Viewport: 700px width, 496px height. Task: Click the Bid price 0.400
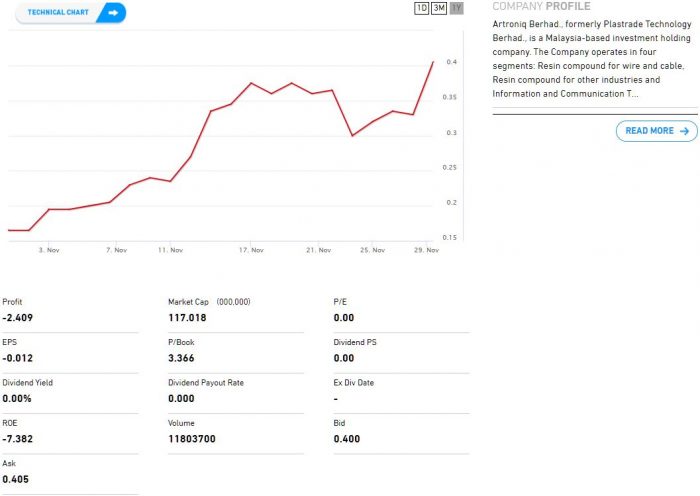[x=346, y=439]
